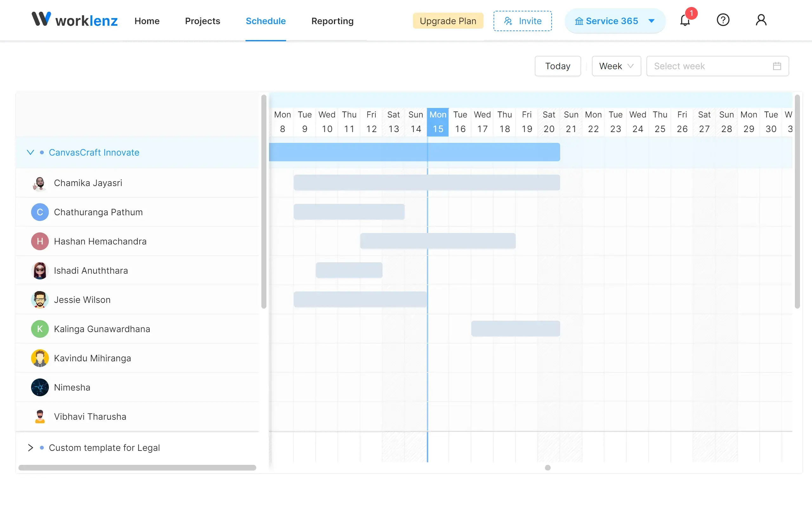Click the highlighted Mon 15 date header
Viewport: 812px width, 508px height.
pyautogui.click(x=437, y=122)
